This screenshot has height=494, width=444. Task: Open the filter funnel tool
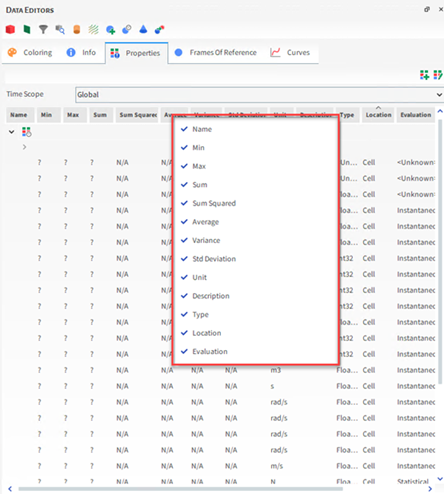point(43,30)
